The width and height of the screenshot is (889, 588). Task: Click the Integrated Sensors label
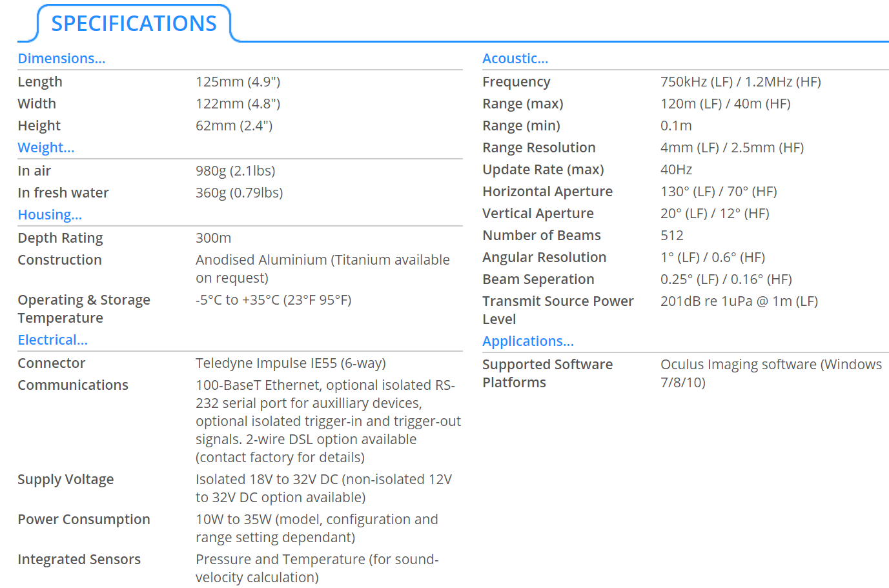coord(79,560)
